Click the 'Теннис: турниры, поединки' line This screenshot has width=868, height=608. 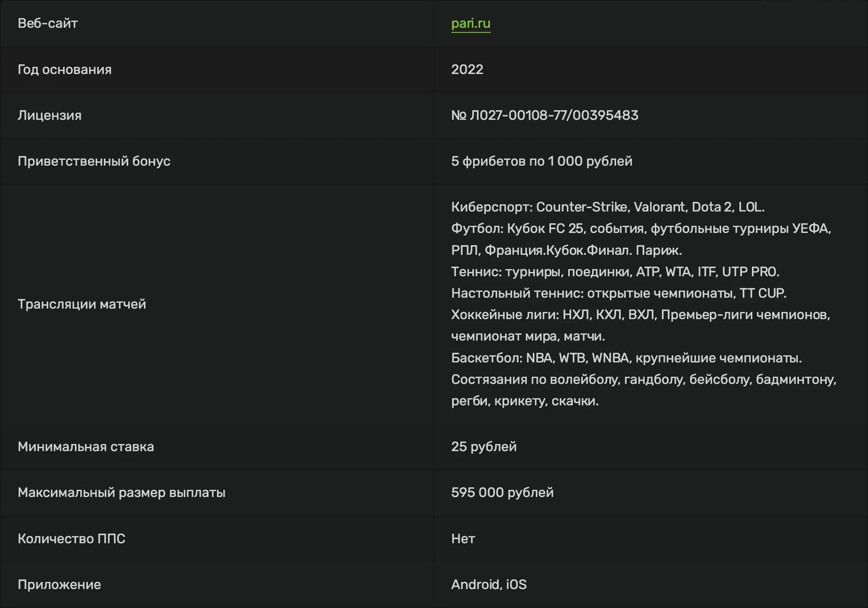[615, 272]
